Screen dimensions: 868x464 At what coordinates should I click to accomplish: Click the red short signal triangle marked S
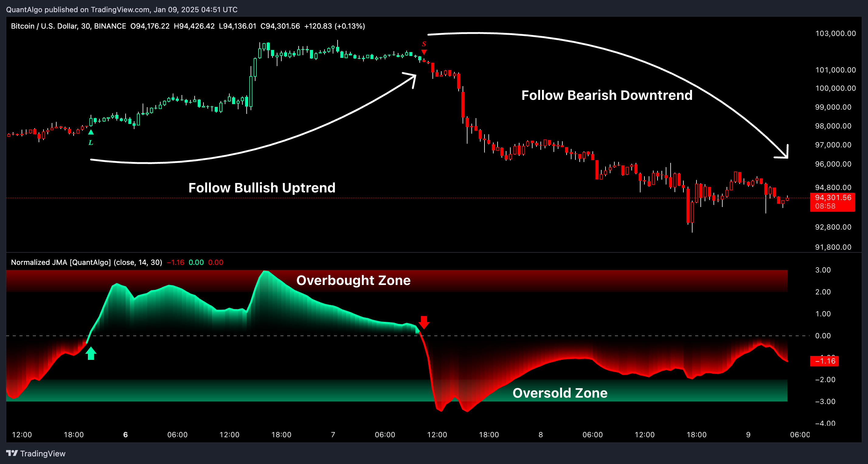[424, 52]
